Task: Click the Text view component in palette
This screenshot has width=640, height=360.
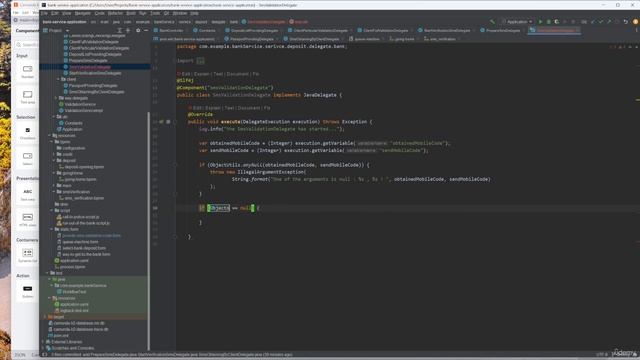Action: 27,195
